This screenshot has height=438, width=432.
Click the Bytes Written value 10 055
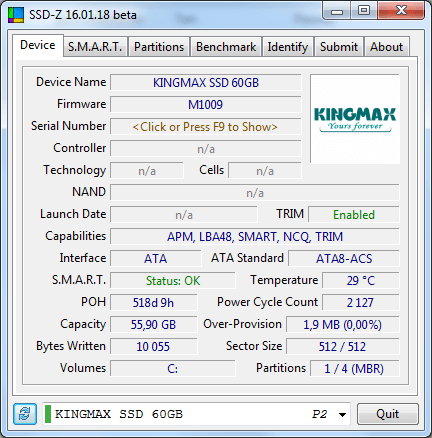[x=153, y=347]
